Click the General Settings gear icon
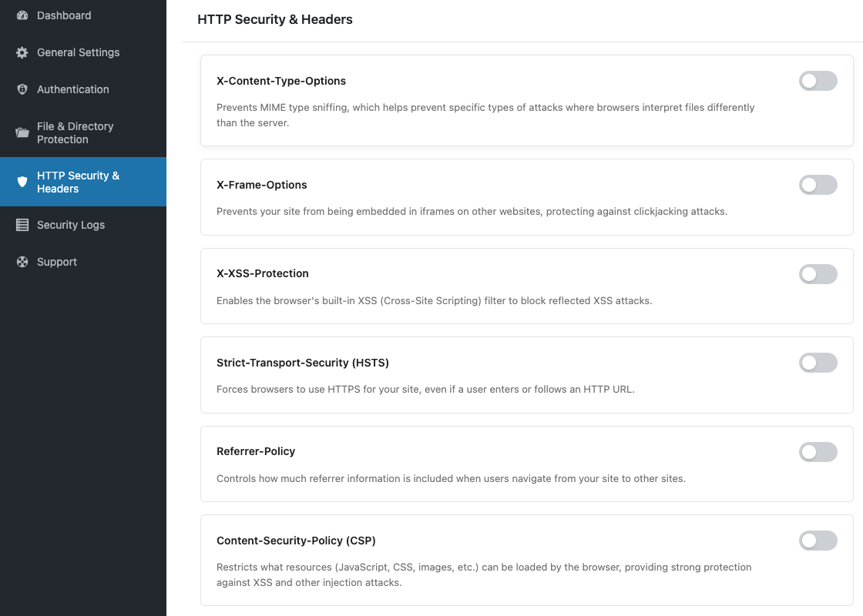 22,52
